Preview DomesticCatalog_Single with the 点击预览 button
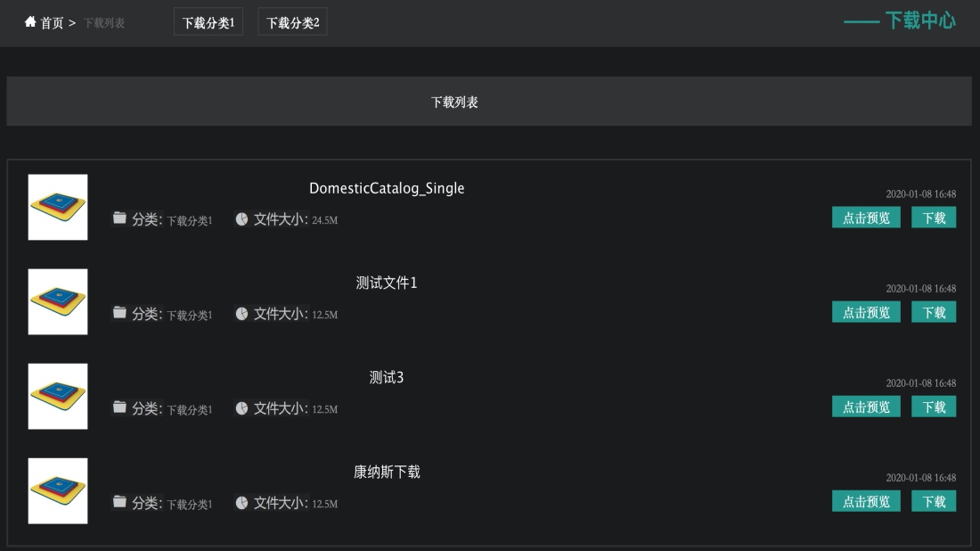The image size is (980, 551). (865, 217)
